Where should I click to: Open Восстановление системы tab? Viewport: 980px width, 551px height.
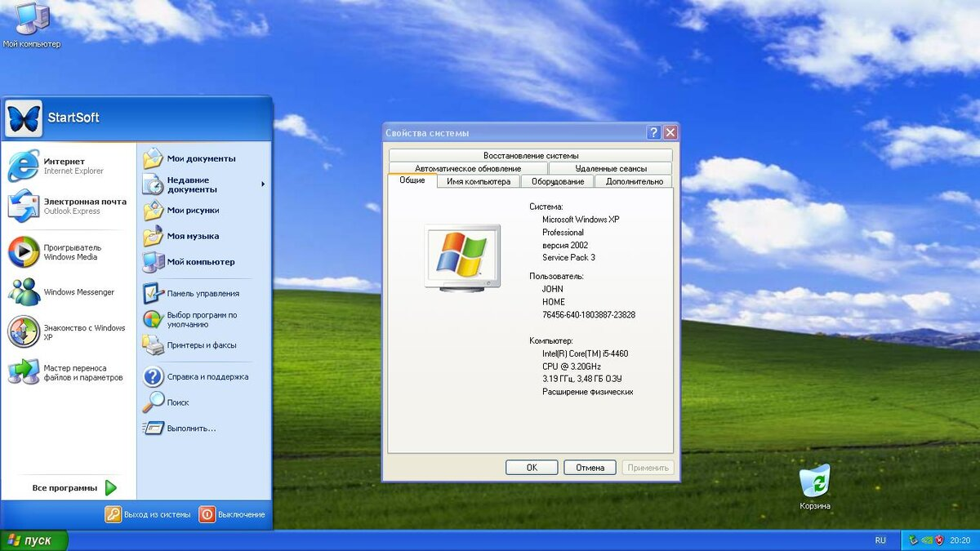click(531, 155)
